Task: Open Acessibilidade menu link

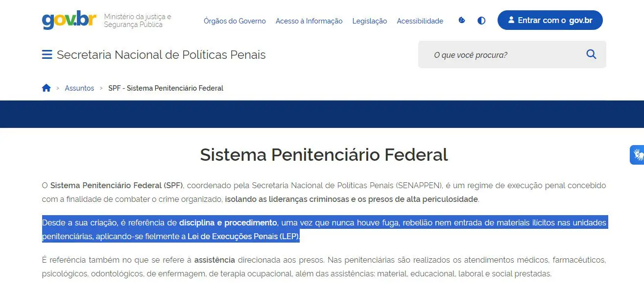Action: [x=420, y=21]
